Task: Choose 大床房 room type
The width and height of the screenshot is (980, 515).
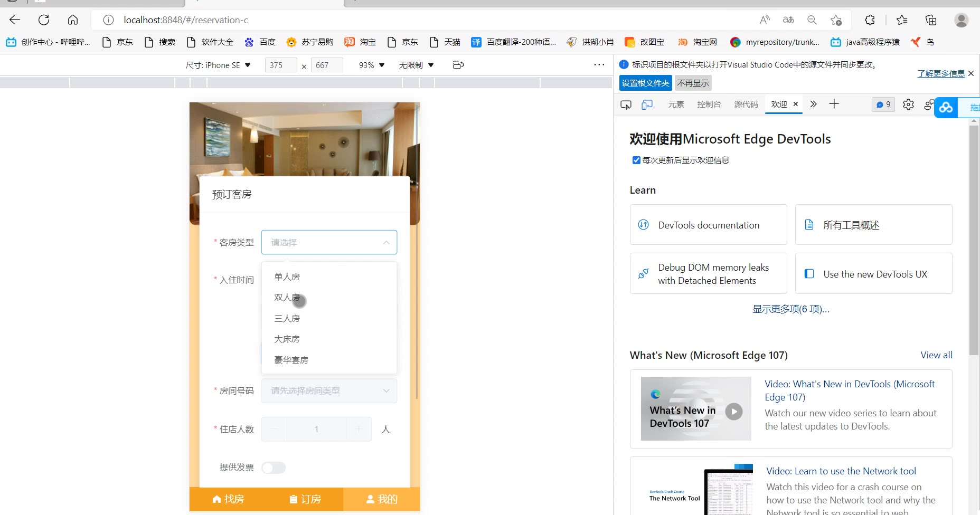Action: point(329,339)
